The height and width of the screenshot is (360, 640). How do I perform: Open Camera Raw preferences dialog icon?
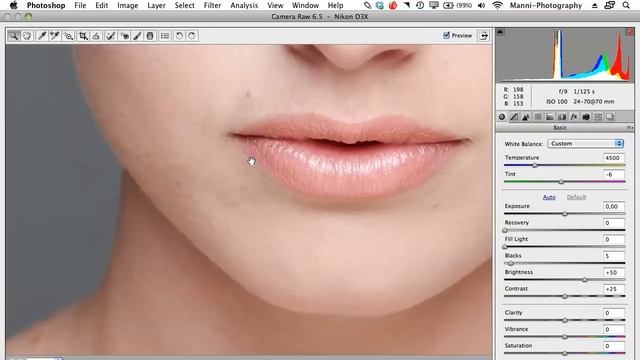coord(165,36)
